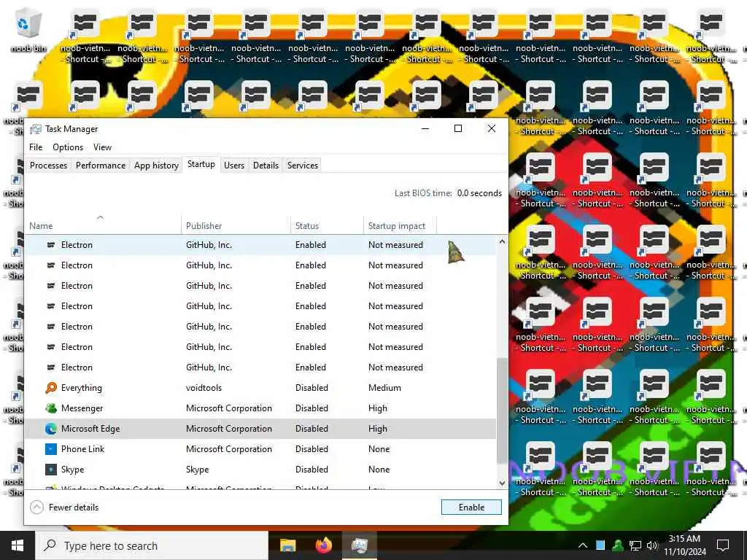
Task: Click the startup list vertical scrollbar thumb
Action: click(502, 411)
